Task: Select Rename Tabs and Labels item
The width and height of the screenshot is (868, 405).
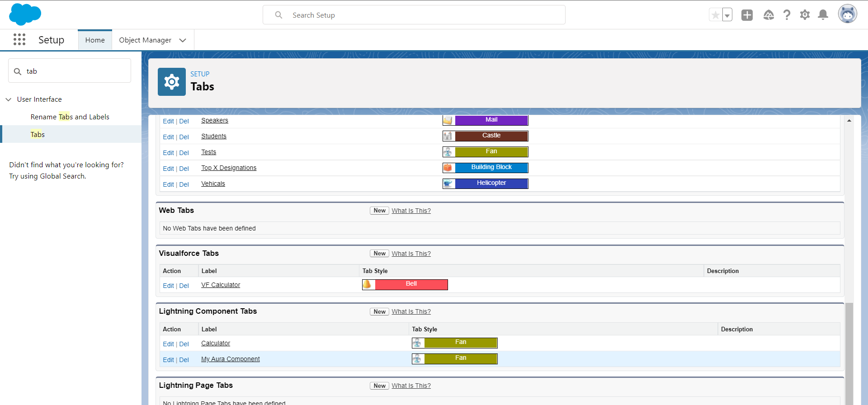Action: pyautogui.click(x=70, y=117)
